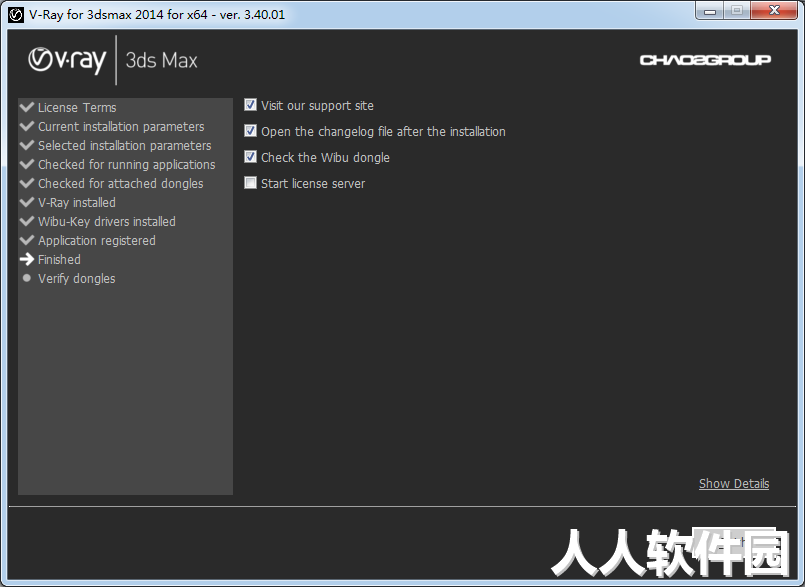Click the V-Ray title bar app icon
The image size is (805, 587).
(16, 15)
